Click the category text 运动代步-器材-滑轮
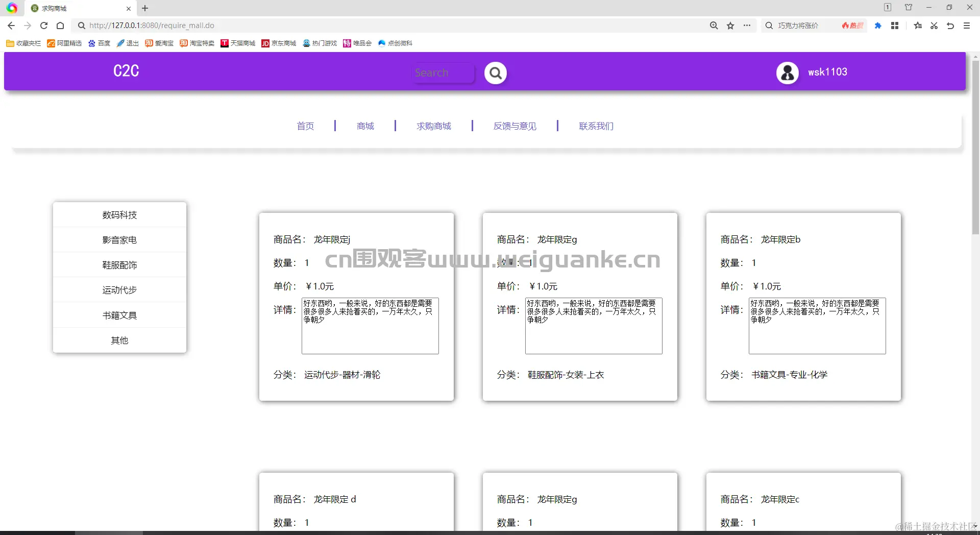The width and height of the screenshot is (980, 535). [342, 375]
